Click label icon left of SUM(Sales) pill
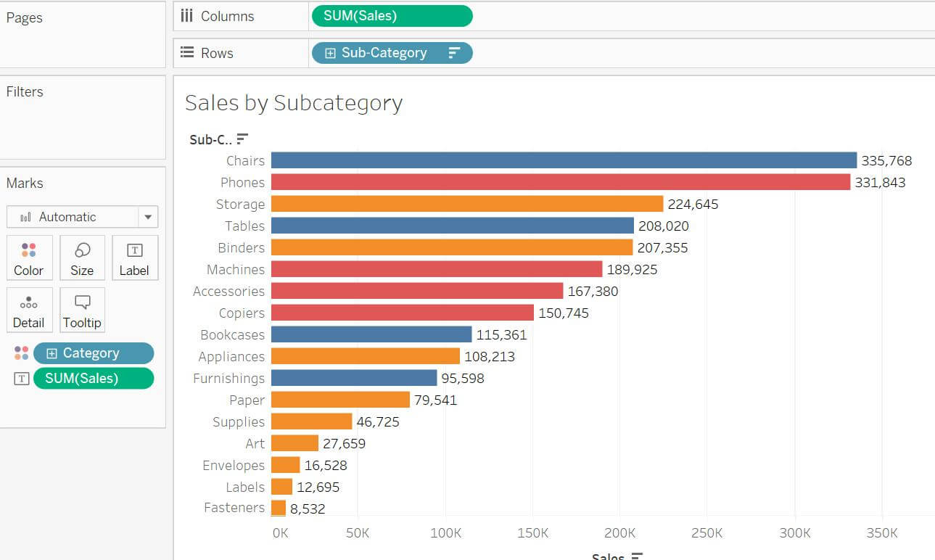The image size is (935, 560). click(x=22, y=379)
